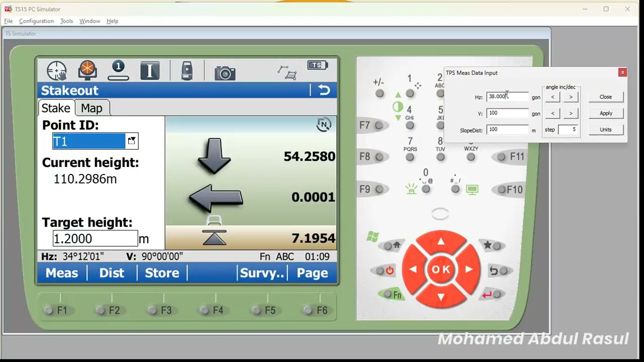Click the up arrow navigation key
Image resolution: width=644 pixels, height=362 pixels.
click(x=441, y=242)
